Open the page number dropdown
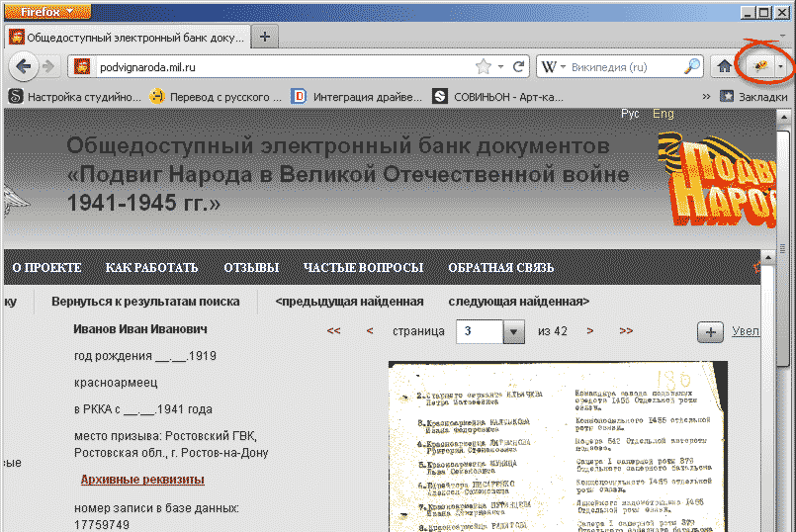Viewport: 796px width, 532px height. tap(513, 331)
